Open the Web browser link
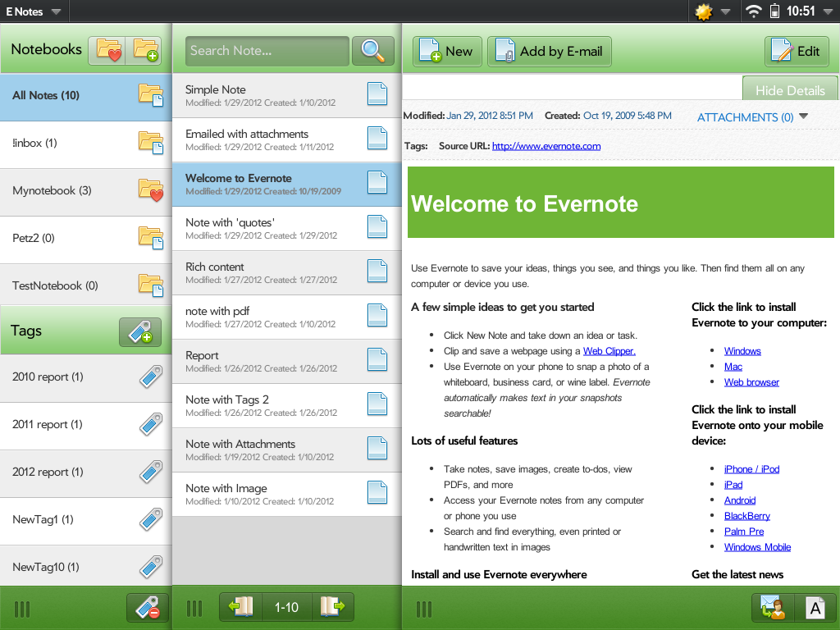The height and width of the screenshot is (630, 840). coord(751,382)
